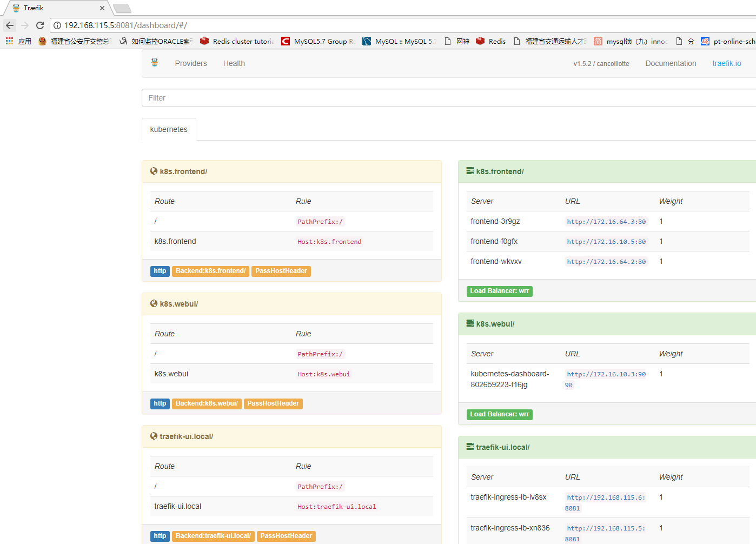This screenshot has width=756, height=544.
Task: Open URL http://172.16.64.3:80
Action: [x=606, y=222]
